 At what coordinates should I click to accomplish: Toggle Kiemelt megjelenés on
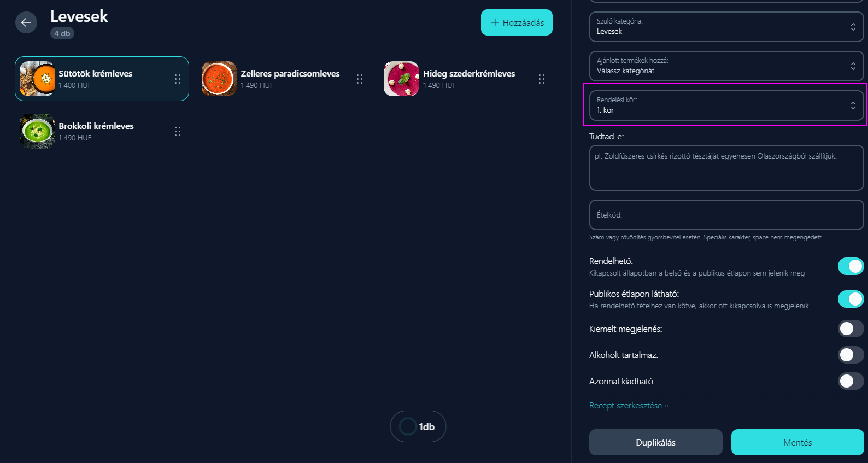(851, 329)
